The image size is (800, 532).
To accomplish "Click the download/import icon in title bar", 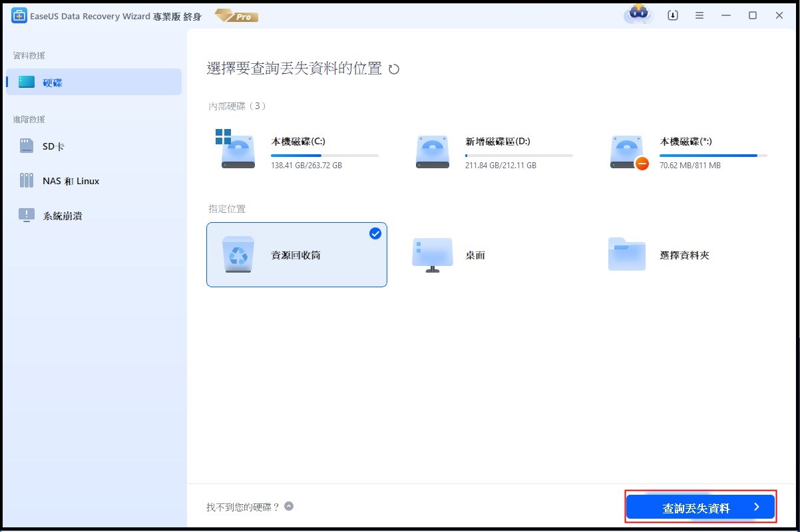I will [x=673, y=15].
